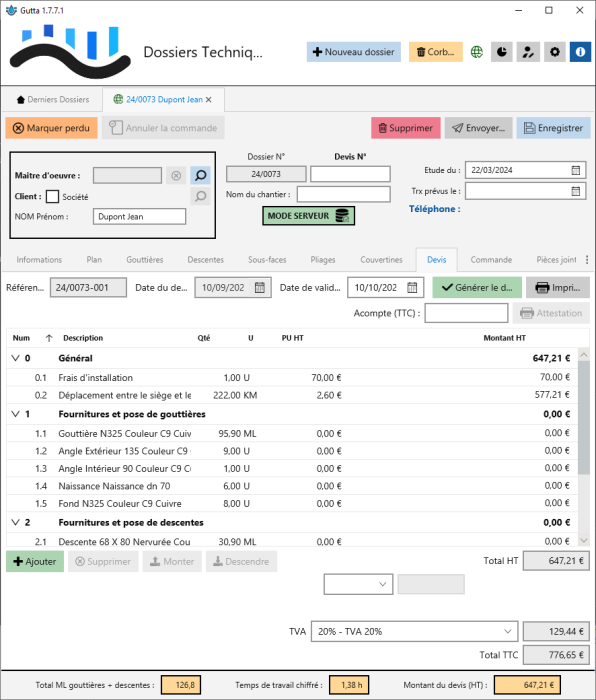Open the Date de validité calendar icon

coord(412,288)
